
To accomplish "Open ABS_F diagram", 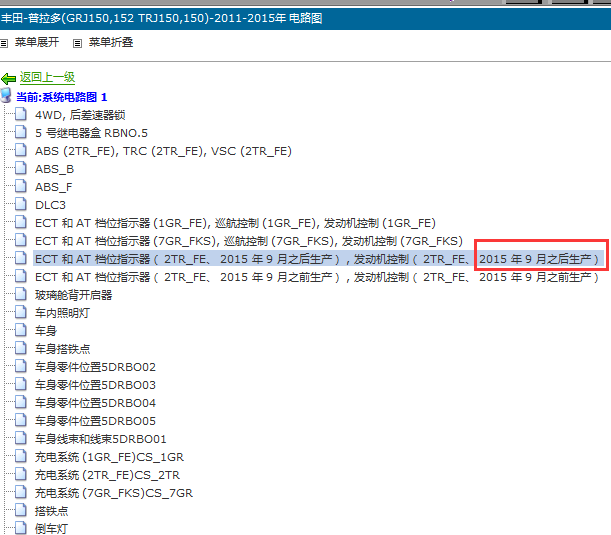I will click(53, 187).
